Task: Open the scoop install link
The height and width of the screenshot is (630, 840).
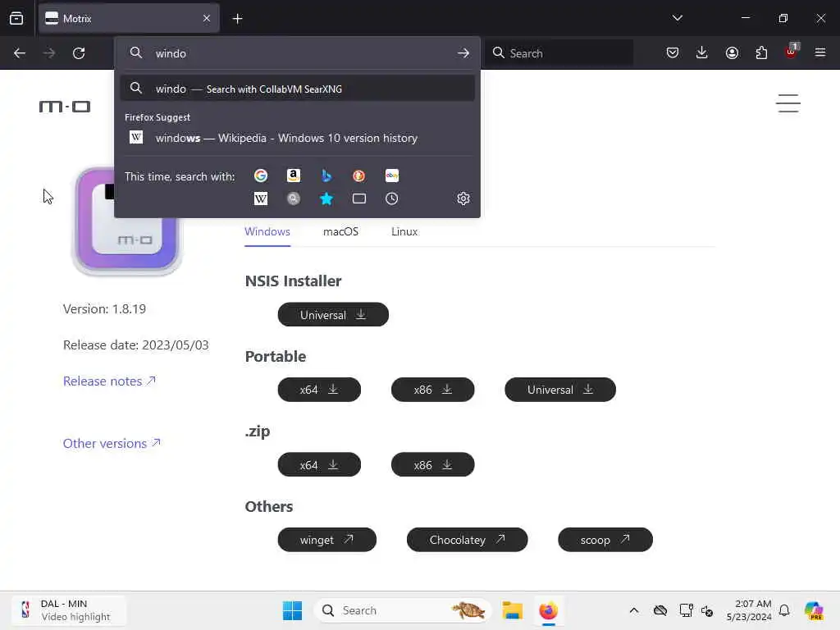Action: (x=605, y=540)
